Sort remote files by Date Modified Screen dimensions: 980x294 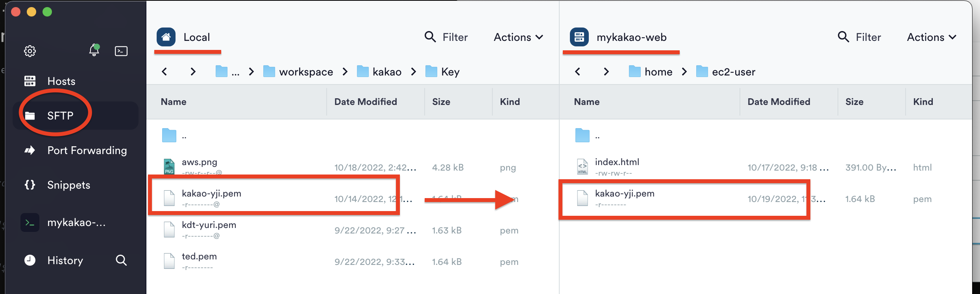click(779, 102)
